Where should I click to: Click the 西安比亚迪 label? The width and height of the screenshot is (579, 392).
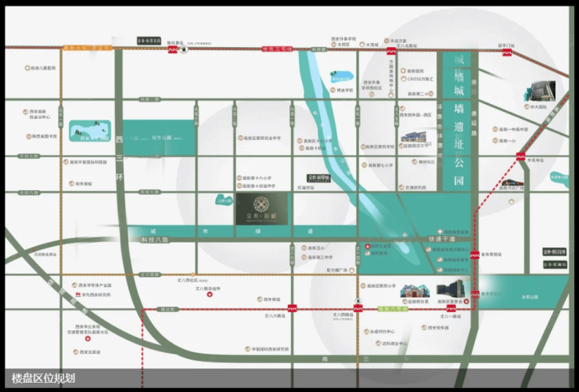click(90, 352)
